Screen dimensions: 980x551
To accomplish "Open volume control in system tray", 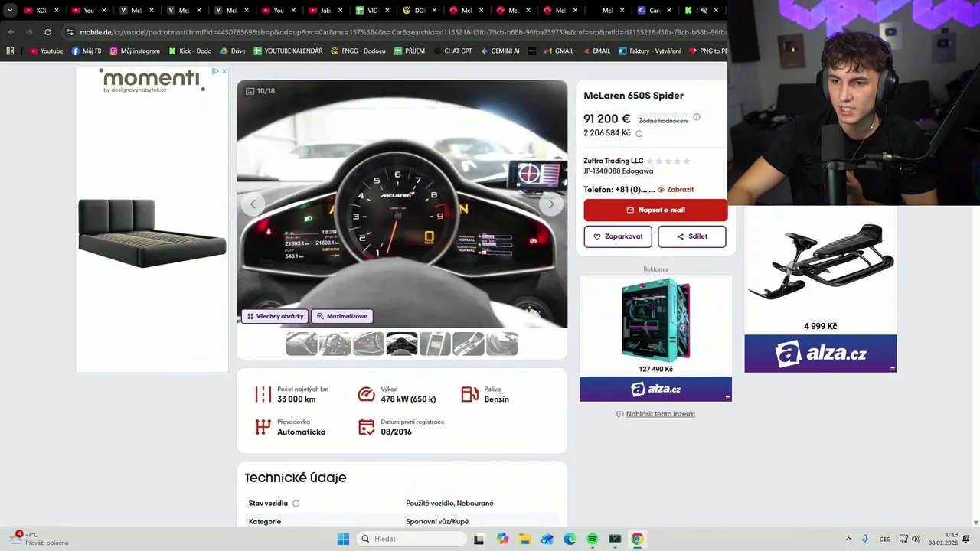I will point(916,539).
